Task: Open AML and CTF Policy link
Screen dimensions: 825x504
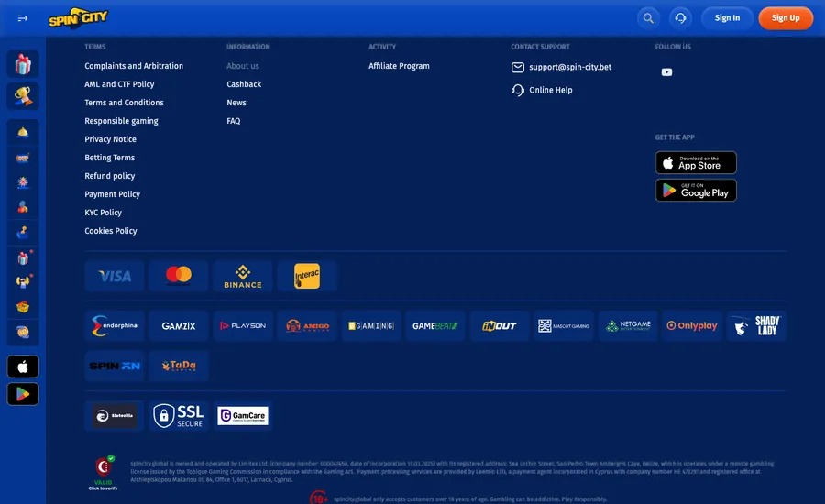Action: point(119,84)
